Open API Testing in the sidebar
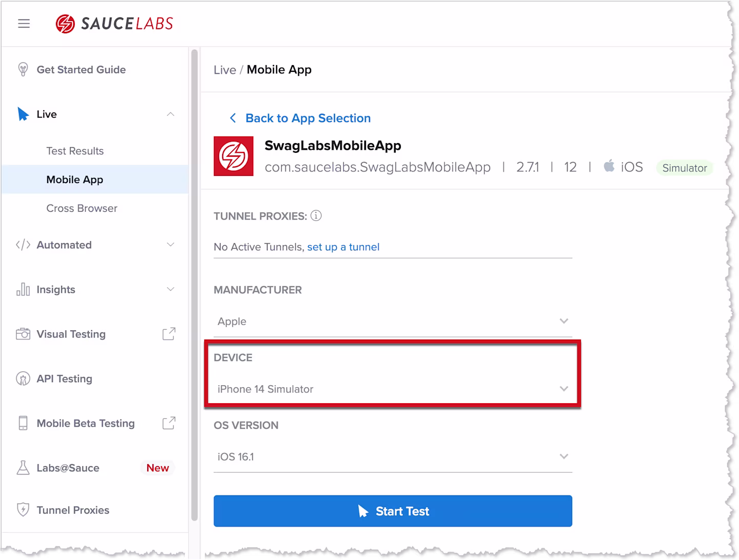The image size is (739, 560). pos(64,378)
